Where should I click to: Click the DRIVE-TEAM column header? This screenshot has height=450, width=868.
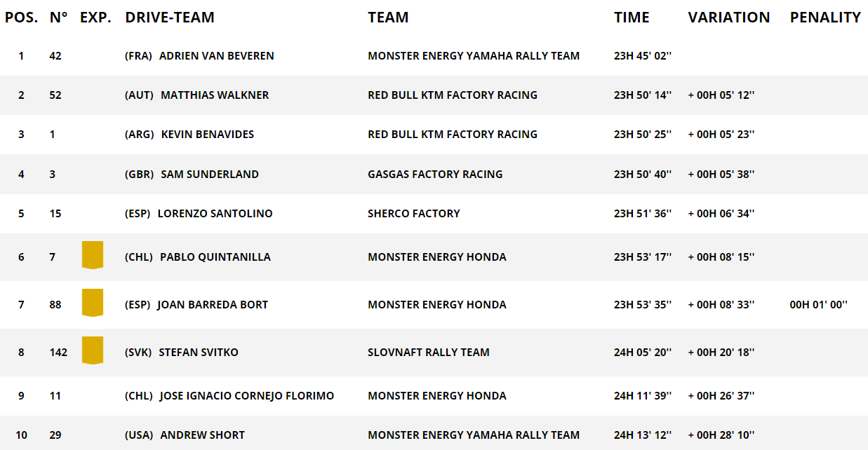(x=170, y=18)
